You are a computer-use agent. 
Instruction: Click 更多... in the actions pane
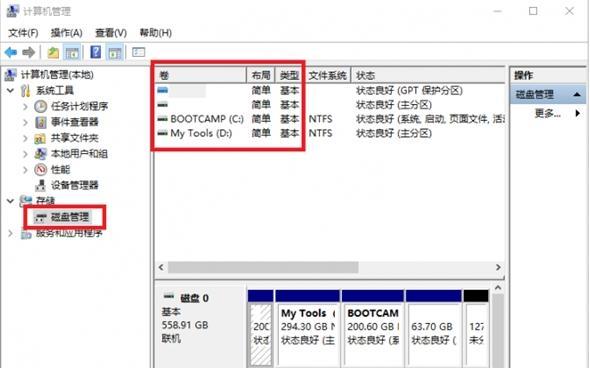click(x=548, y=113)
